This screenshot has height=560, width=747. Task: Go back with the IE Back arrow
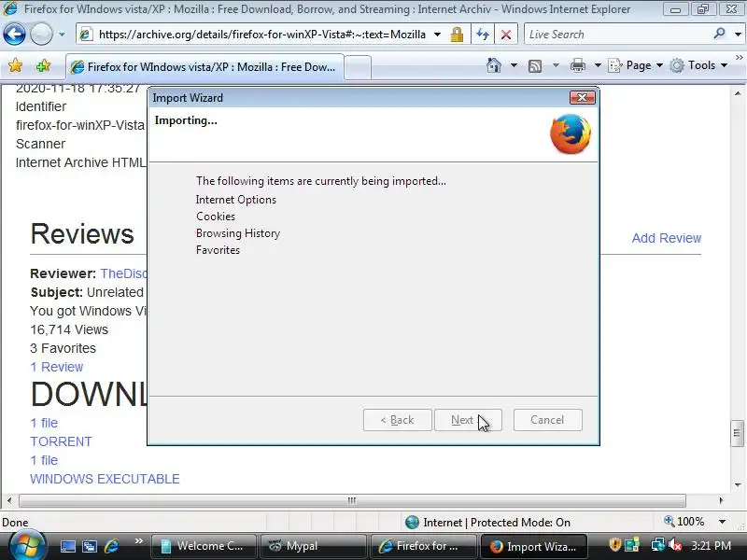click(14, 35)
